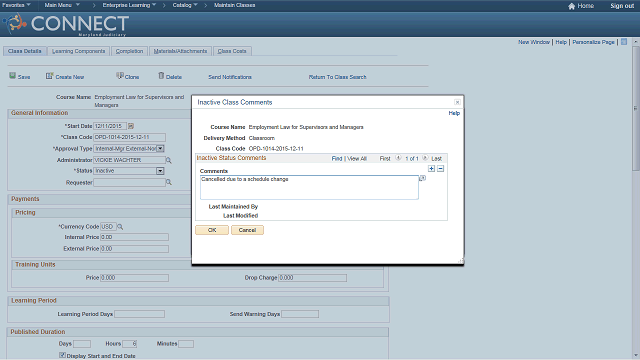Screen dimensions: 640x360
Task: Switch to the Materials/Attachments tab
Action: click(x=180, y=51)
